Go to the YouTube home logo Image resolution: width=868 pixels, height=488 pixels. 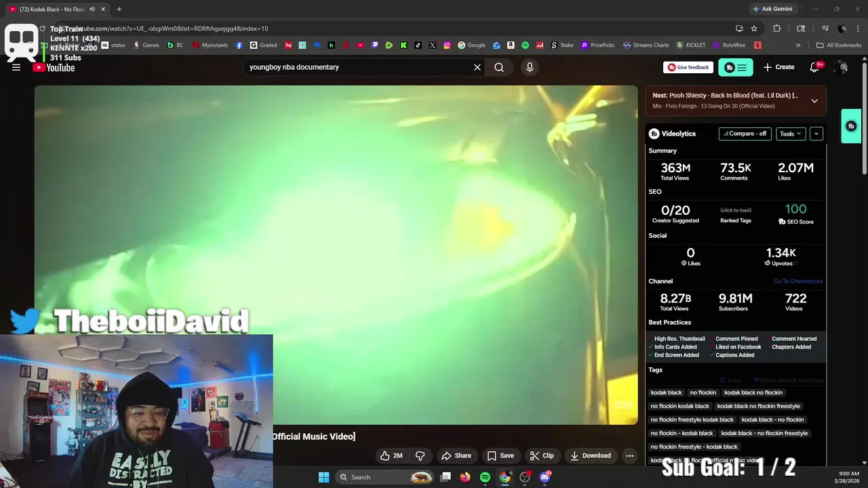point(54,67)
